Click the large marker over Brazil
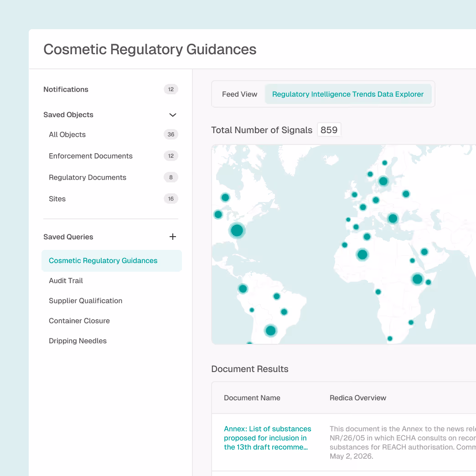This screenshot has width=476, height=476. tap(270, 331)
